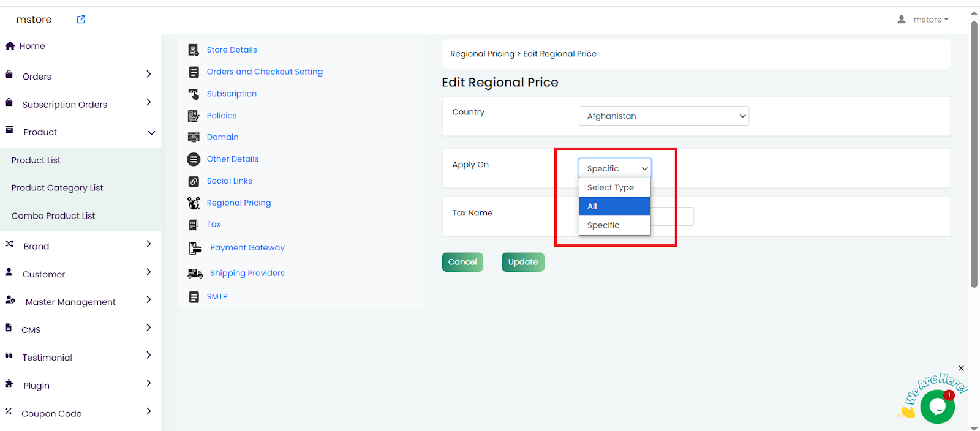Click the Home icon in the sidebar
Screen dimensions: 980x431
[x=10, y=46]
